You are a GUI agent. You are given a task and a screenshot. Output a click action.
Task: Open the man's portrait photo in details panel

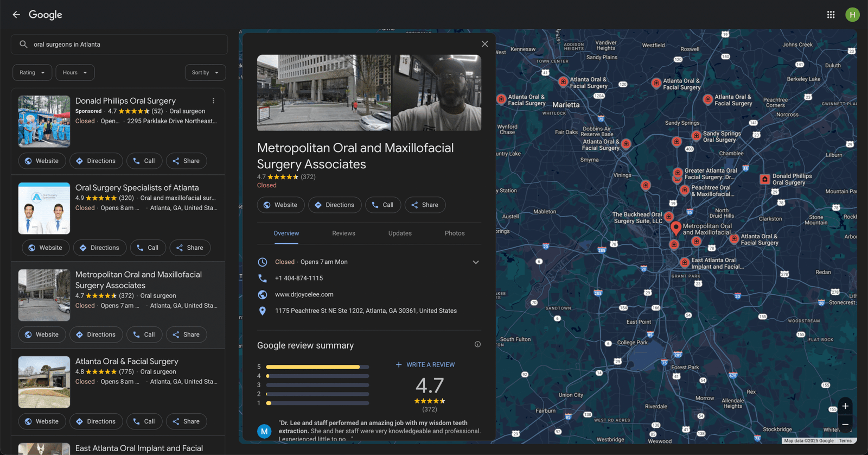[x=437, y=92]
